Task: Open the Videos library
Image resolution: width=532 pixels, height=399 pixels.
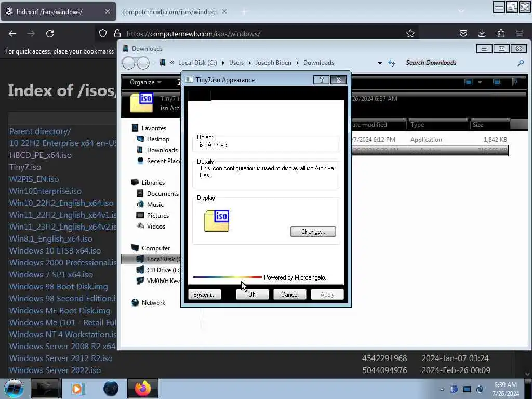Action: click(156, 227)
